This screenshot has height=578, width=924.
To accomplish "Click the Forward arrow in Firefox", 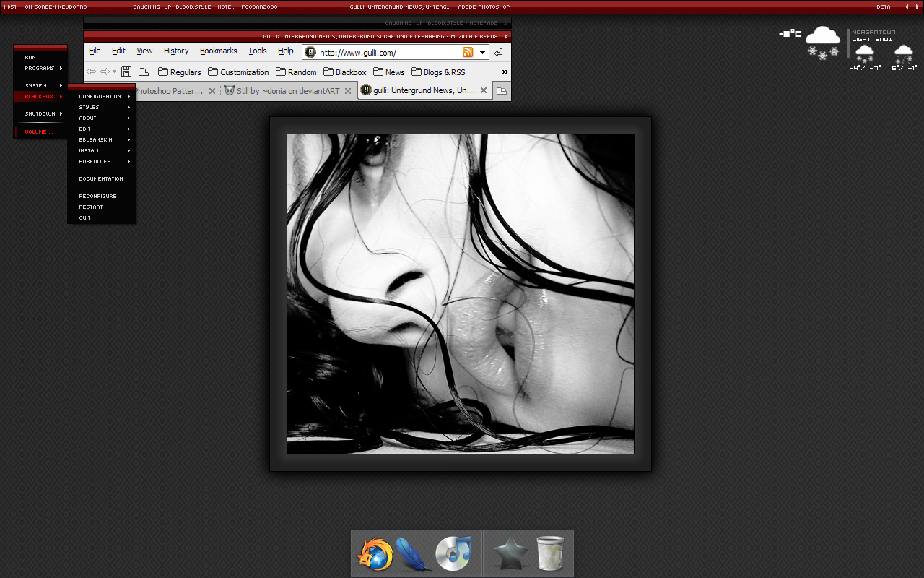I will pyautogui.click(x=105, y=72).
